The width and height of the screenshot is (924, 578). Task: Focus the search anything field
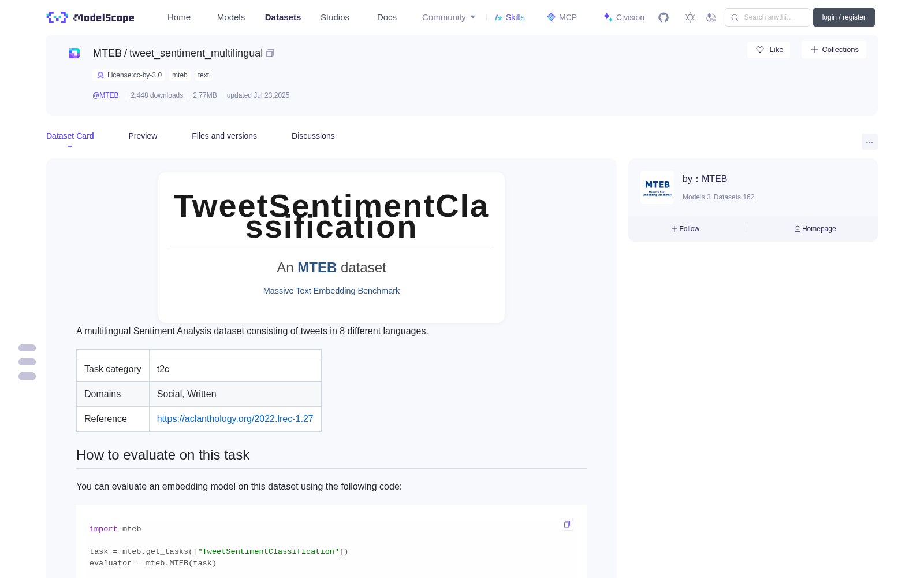[767, 17]
